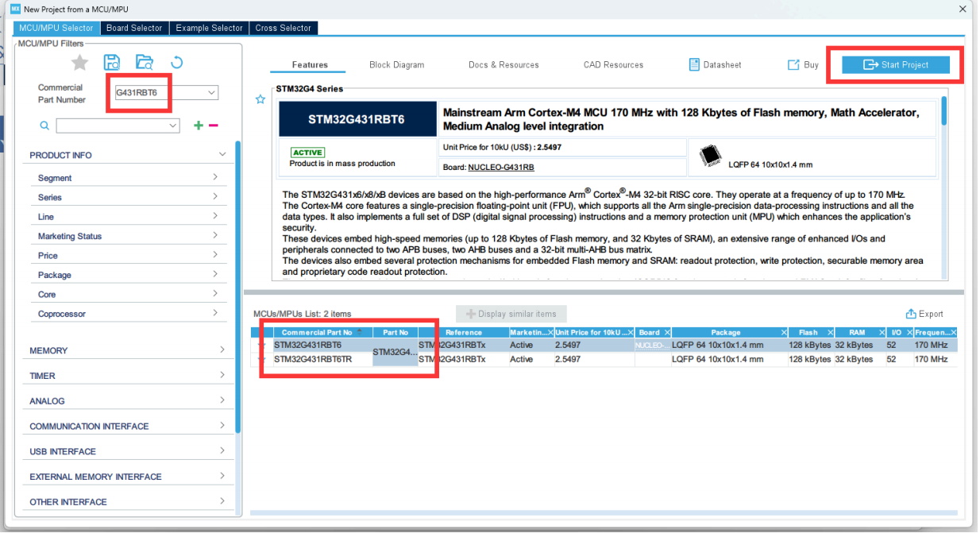Click the green plus filter icon

click(x=199, y=126)
